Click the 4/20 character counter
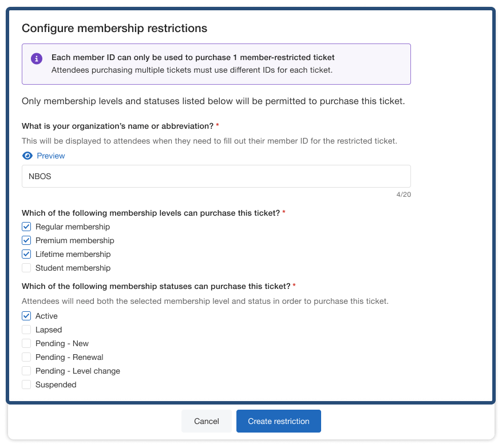The height and width of the screenshot is (448, 502). coord(403,195)
